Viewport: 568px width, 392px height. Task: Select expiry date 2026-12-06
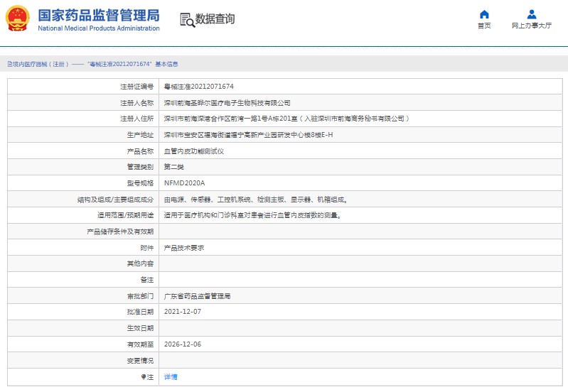click(183, 344)
